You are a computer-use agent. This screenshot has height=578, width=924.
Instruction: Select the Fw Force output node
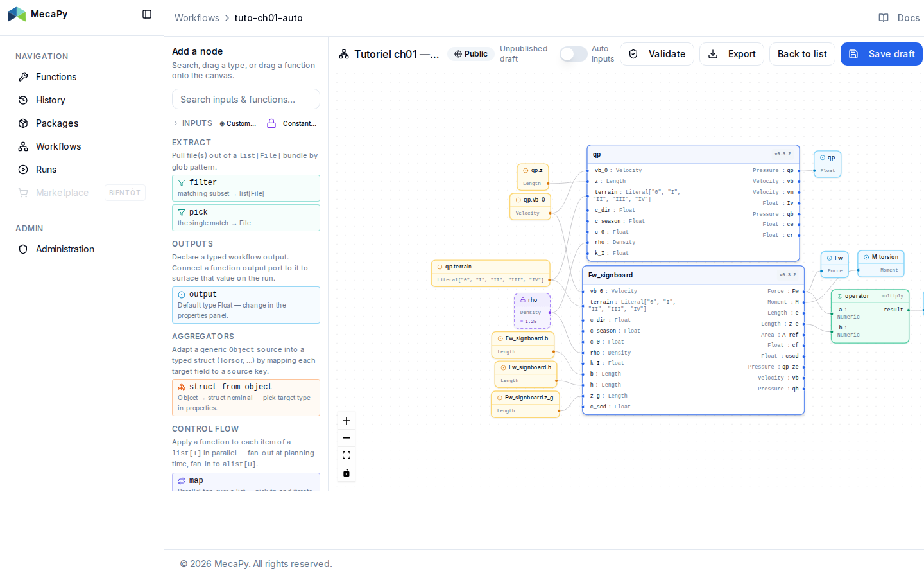(835, 264)
